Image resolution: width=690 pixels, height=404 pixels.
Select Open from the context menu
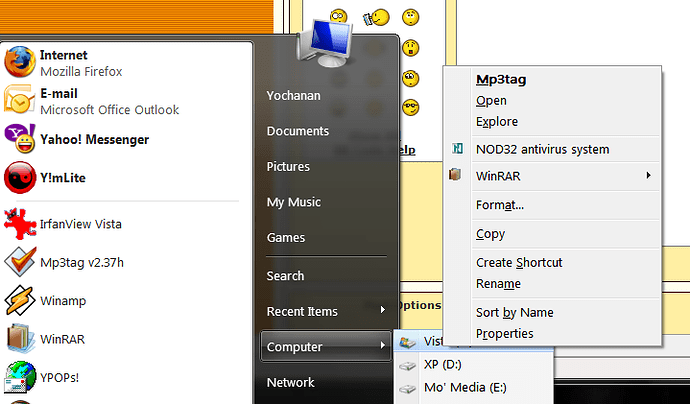tap(491, 101)
